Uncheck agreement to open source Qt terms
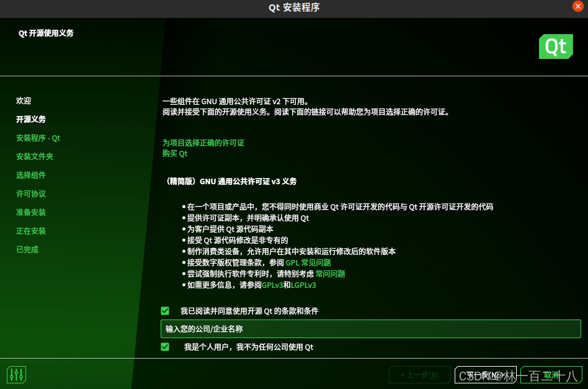The height and width of the screenshot is (389, 588). pos(165,311)
